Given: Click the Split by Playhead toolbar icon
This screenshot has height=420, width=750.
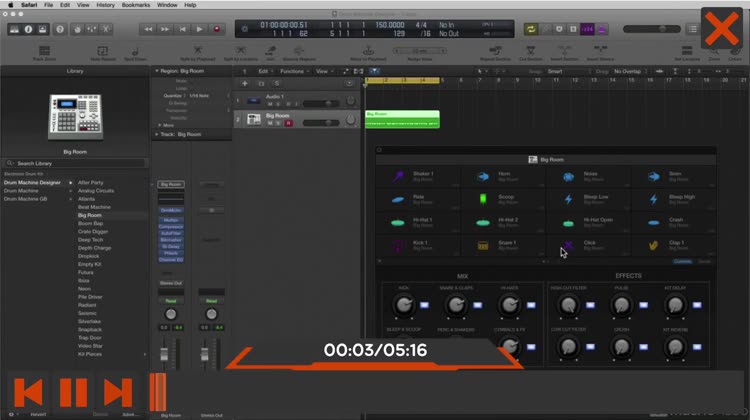Looking at the screenshot, I should [198, 53].
